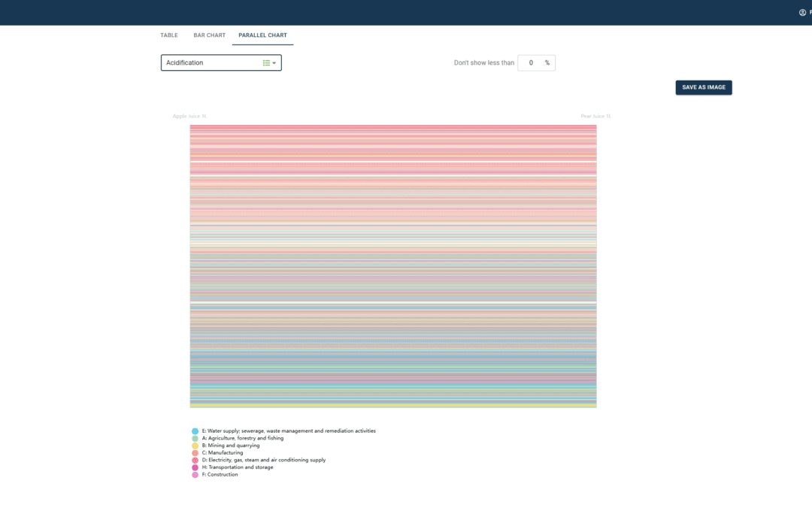This screenshot has height=508, width=812.
Task: Select the Parallel Chart tab
Action: click(262, 35)
